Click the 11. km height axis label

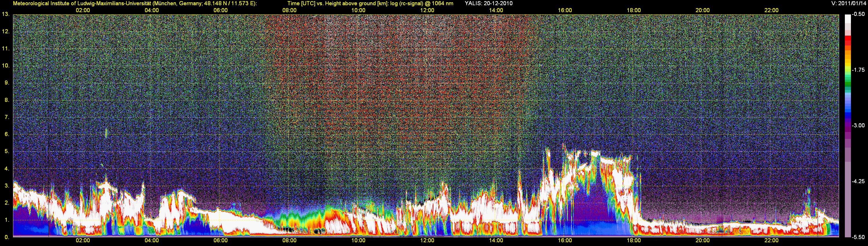[x=6, y=49]
